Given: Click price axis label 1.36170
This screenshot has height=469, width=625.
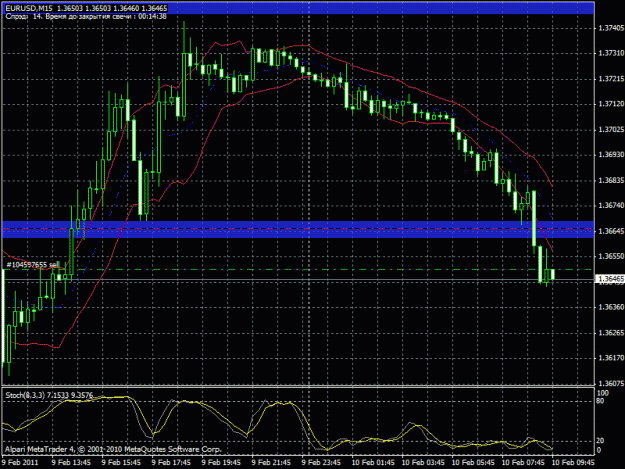Looking at the screenshot, I should point(611,358).
